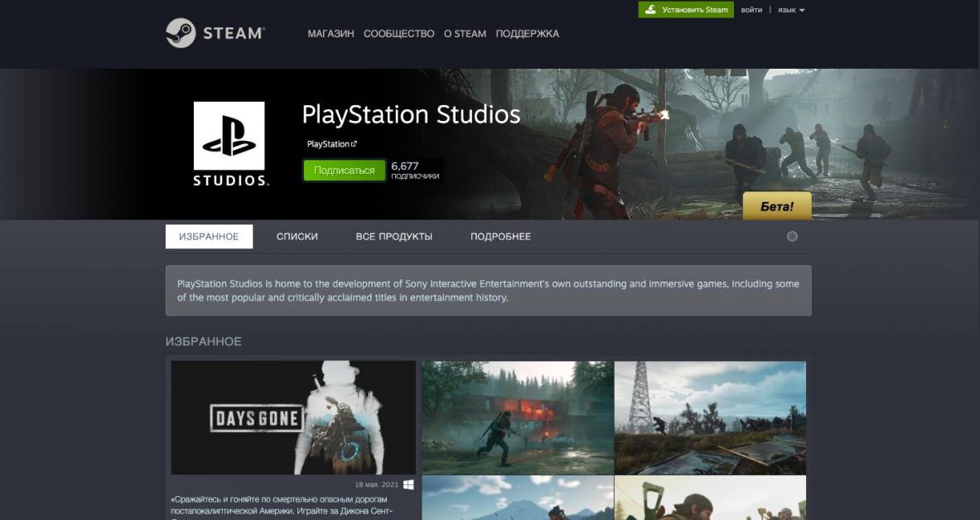This screenshot has height=520, width=980.
Task: Switch to the ИЗБРАННОЕ tab
Action: [209, 236]
